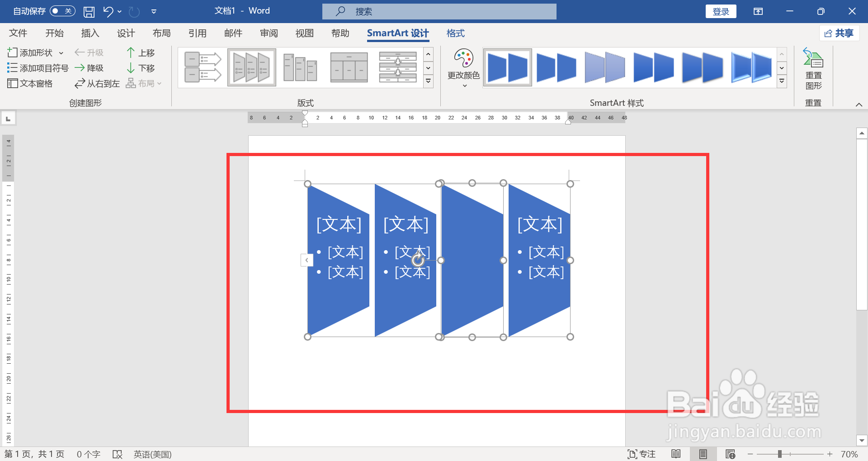Toggle the 文本窗格 text pane
The image size is (868, 461).
pos(30,83)
